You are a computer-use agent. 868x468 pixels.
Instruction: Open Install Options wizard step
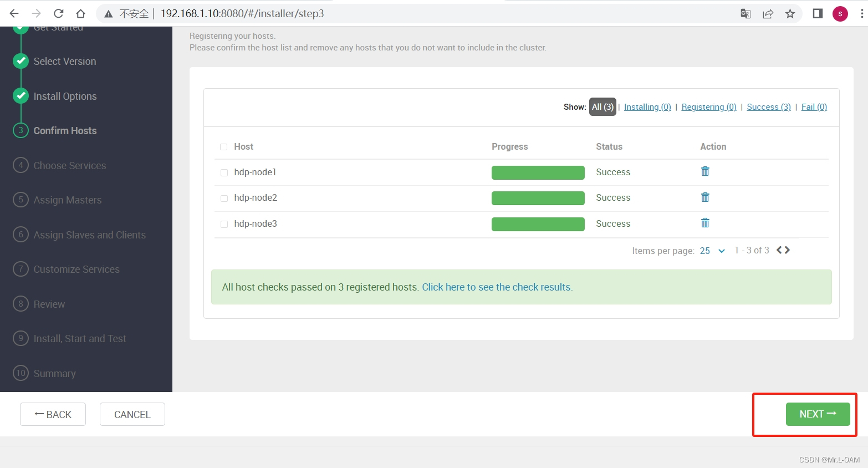coord(65,96)
